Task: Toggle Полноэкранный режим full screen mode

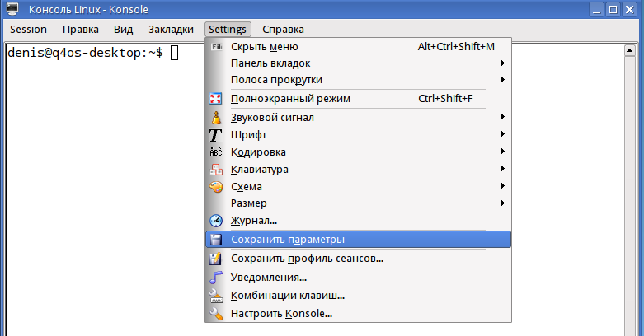Action: [x=290, y=99]
